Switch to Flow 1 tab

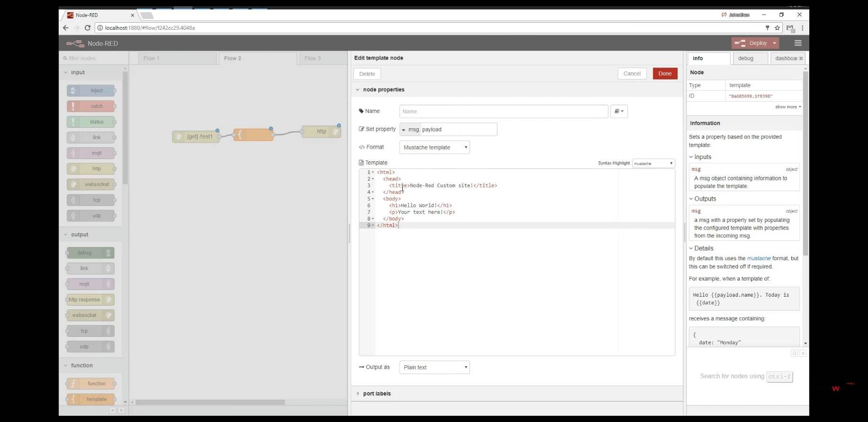click(177, 58)
